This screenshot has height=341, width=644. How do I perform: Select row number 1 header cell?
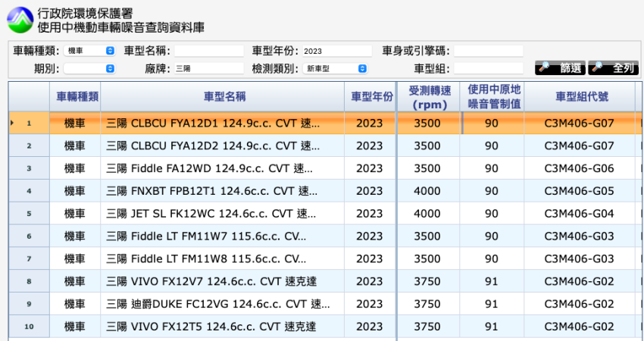tap(29, 123)
